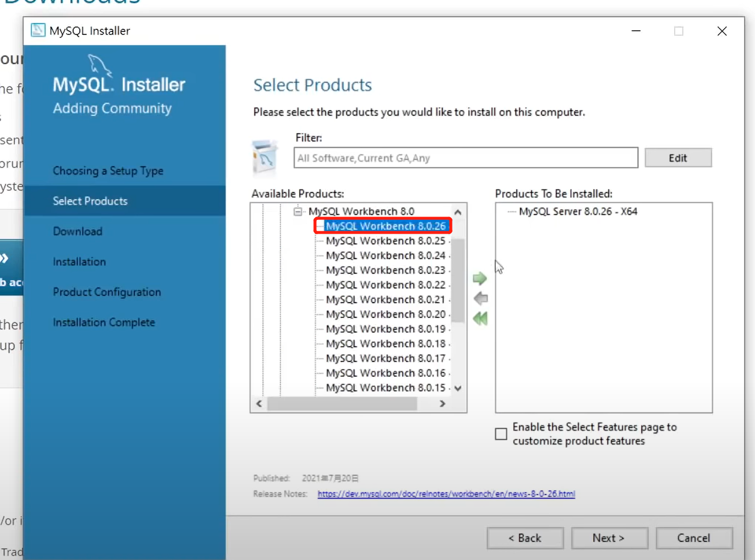Click the green add-product right arrow

click(x=479, y=278)
